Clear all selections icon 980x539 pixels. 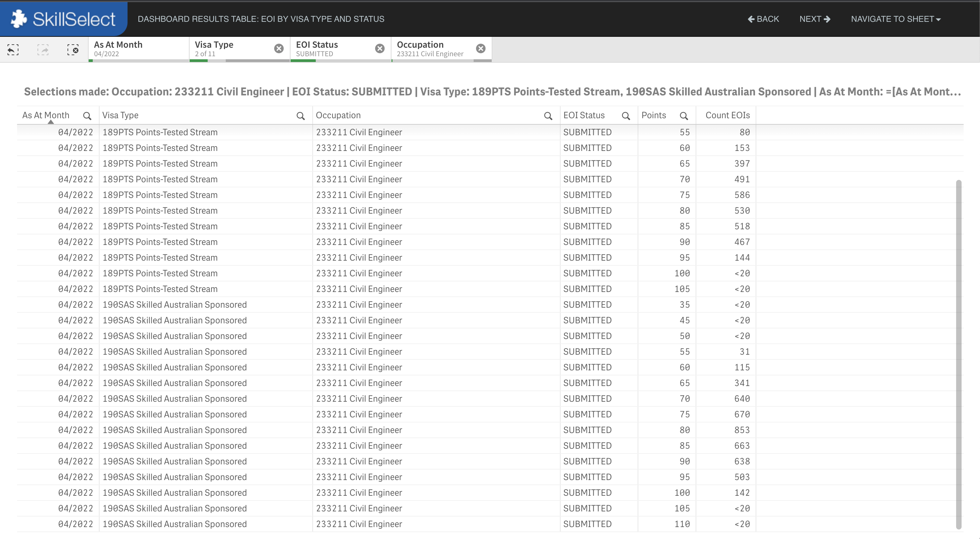pyautogui.click(x=73, y=50)
